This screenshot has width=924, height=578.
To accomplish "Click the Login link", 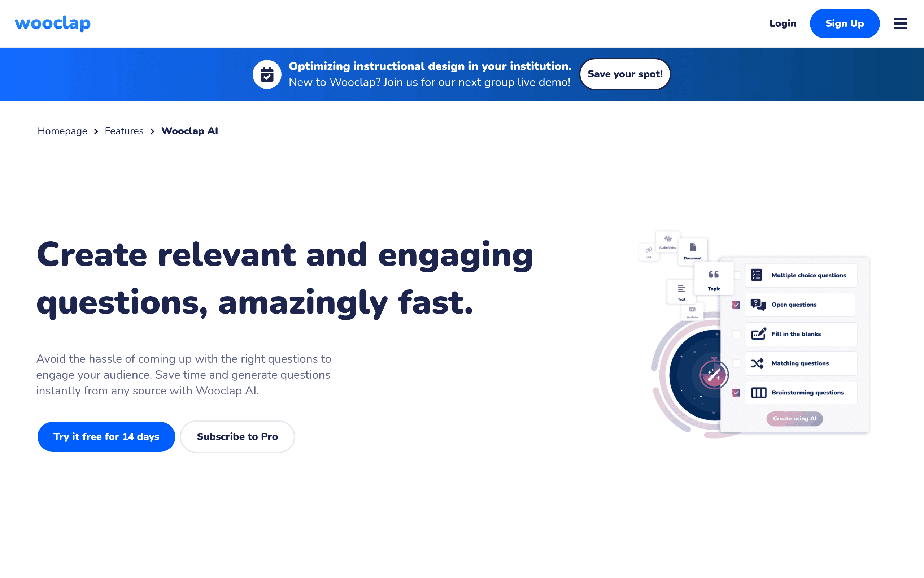I will (x=783, y=23).
